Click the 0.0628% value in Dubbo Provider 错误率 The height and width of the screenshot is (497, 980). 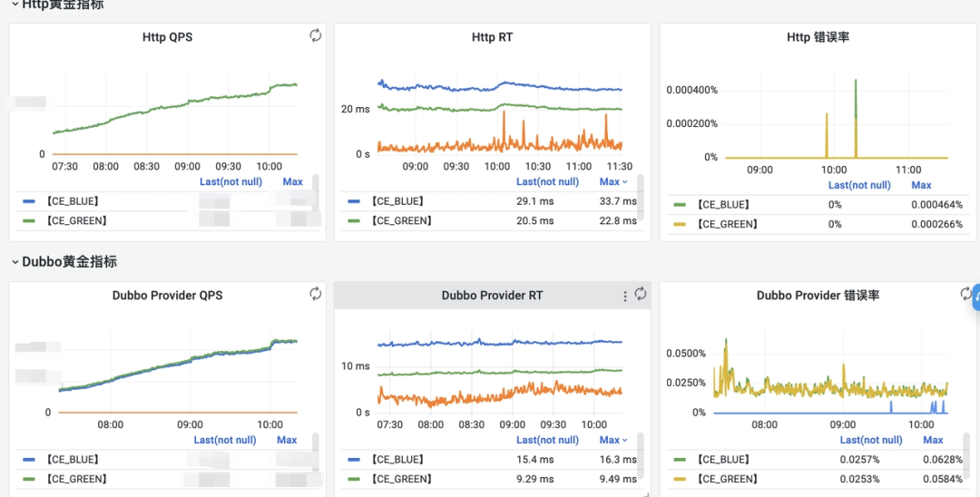coord(943,460)
